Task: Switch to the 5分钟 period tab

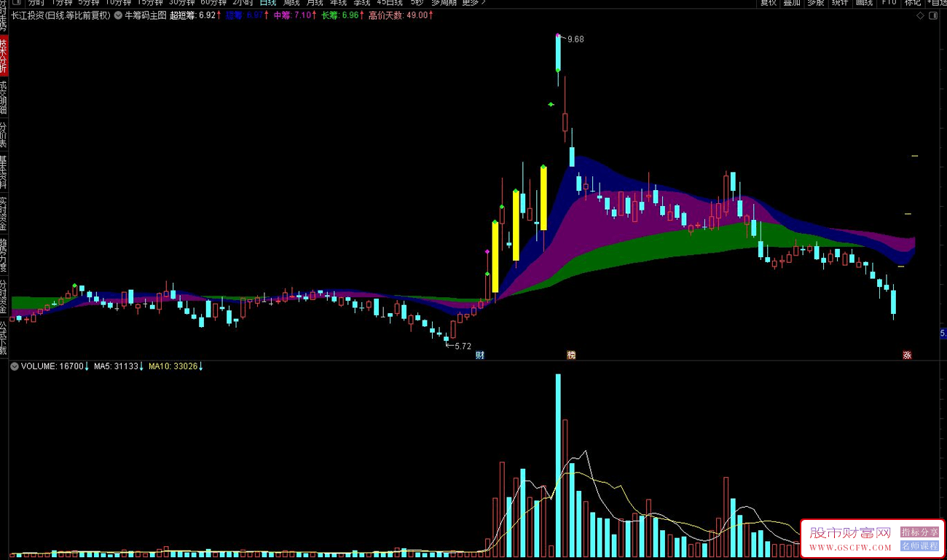Action: click(90, 2)
